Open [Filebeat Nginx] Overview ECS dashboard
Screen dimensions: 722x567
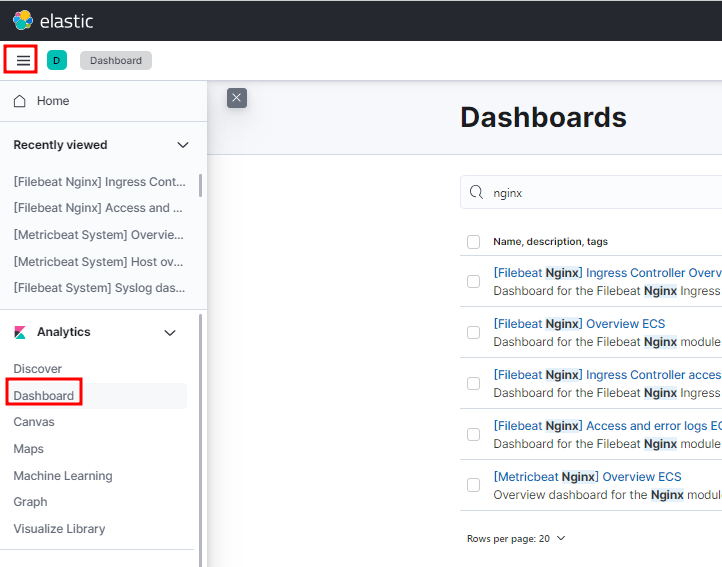[579, 324]
